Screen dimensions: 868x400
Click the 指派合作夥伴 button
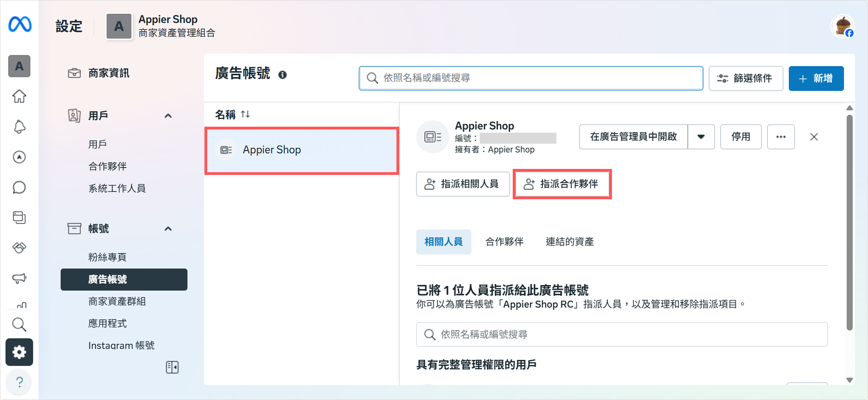[562, 184]
